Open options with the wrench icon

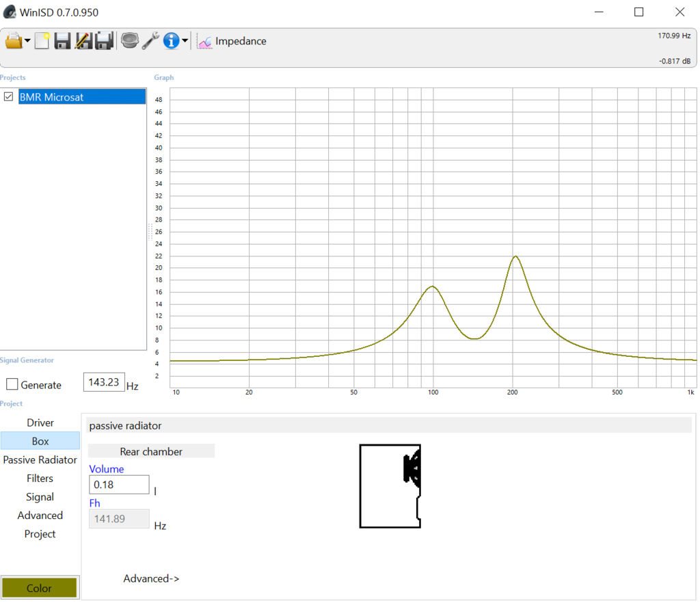click(x=150, y=40)
